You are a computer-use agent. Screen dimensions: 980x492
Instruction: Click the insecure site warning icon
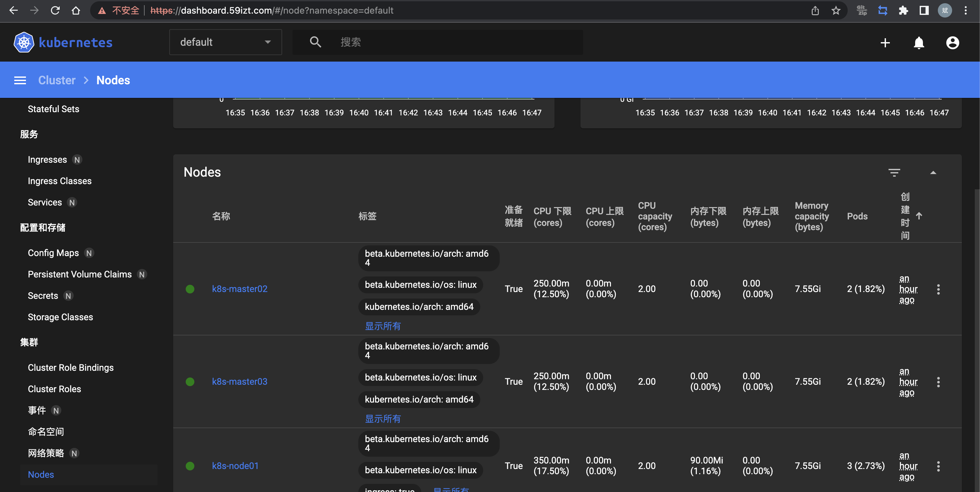point(102,11)
